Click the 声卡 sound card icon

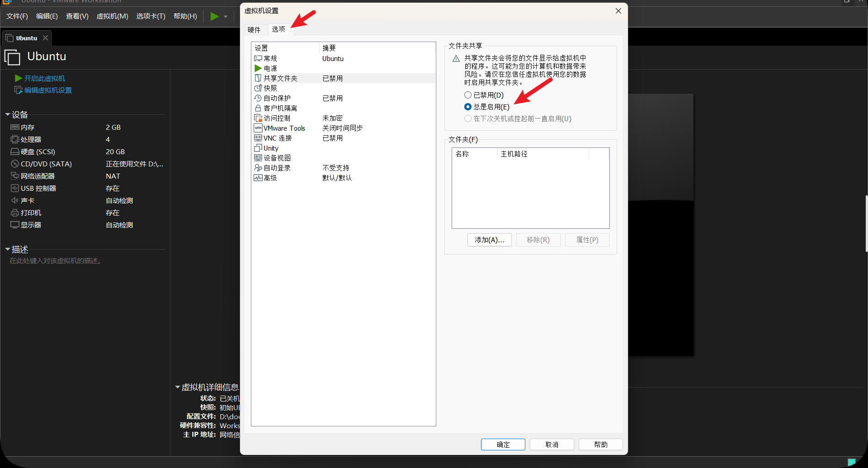(15, 200)
